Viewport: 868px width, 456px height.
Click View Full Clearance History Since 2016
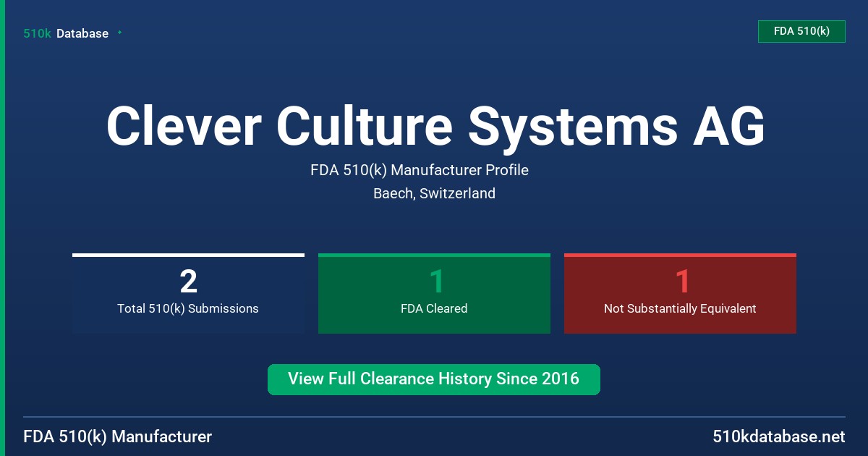point(434,379)
